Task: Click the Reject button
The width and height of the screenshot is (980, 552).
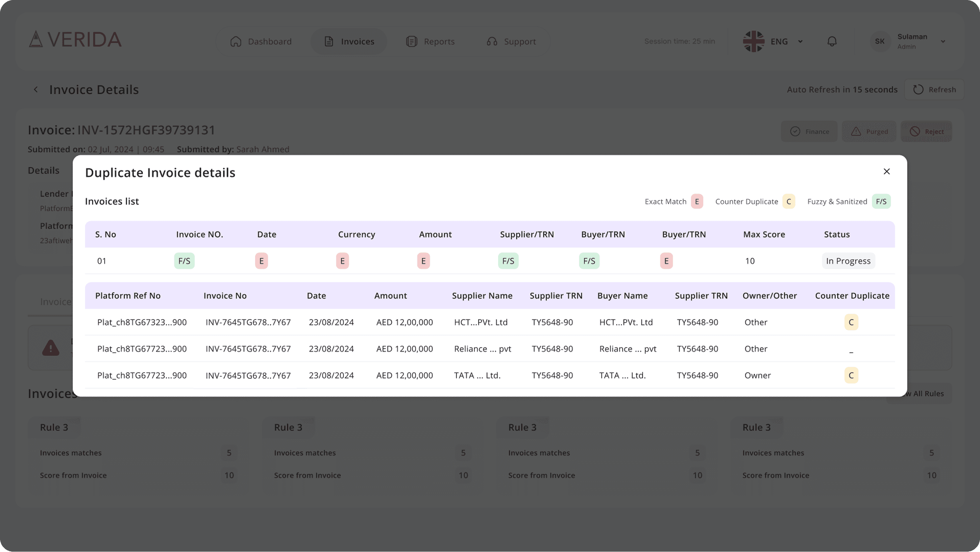Action: 926,132
